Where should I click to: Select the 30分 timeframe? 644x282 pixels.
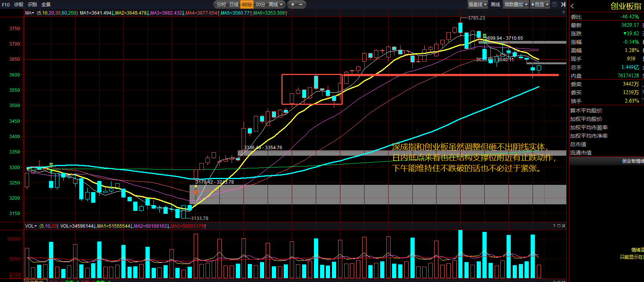pos(260,5)
